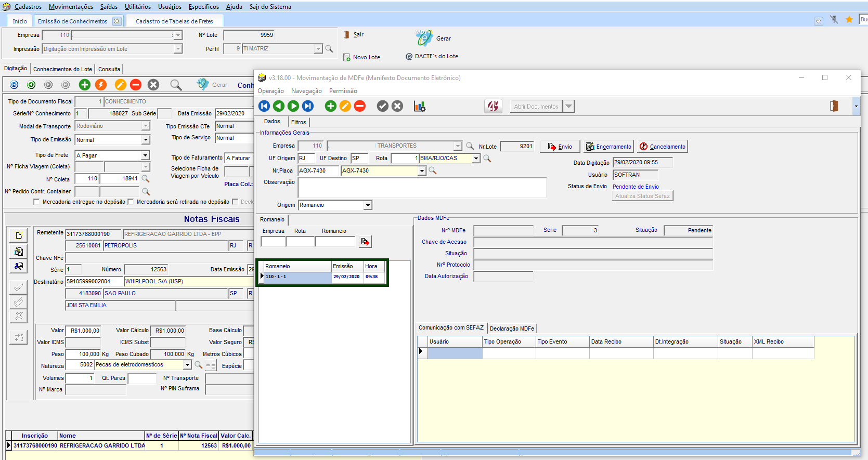868x460 pixels.
Task: Click into the Observação text field
Action: 422,188
